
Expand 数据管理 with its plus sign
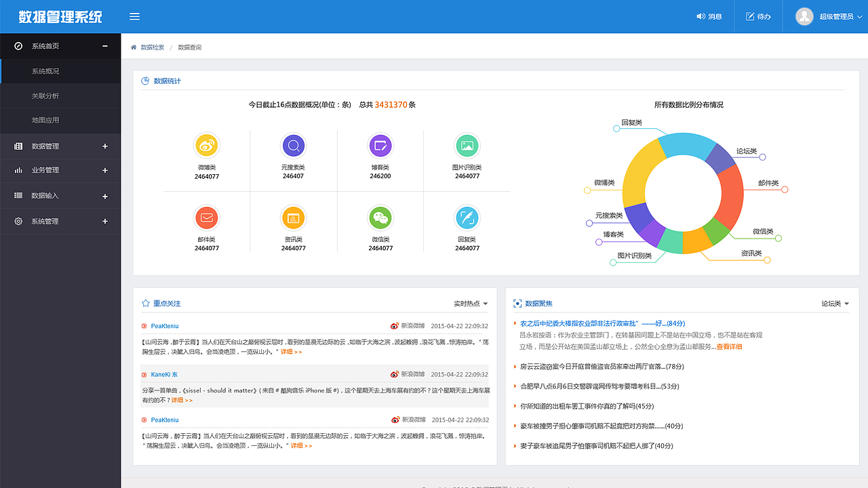[105, 146]
